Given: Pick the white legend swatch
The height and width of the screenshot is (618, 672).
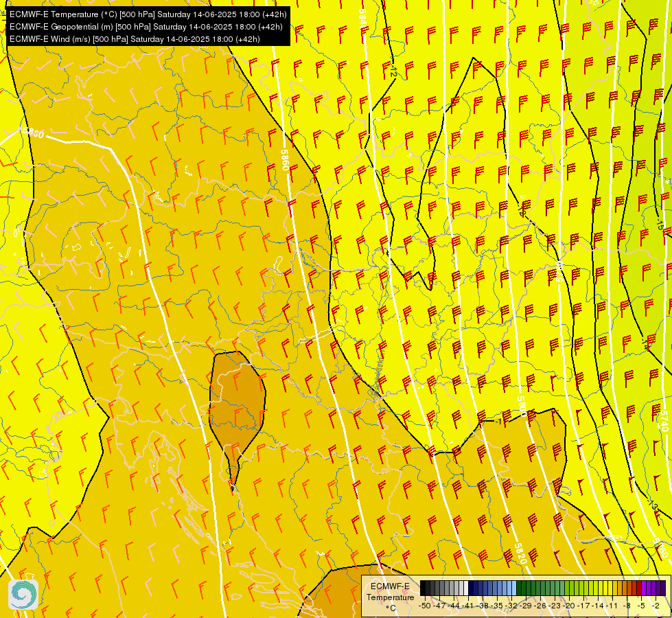Looking at the screenshot, I should pos(466,588).
